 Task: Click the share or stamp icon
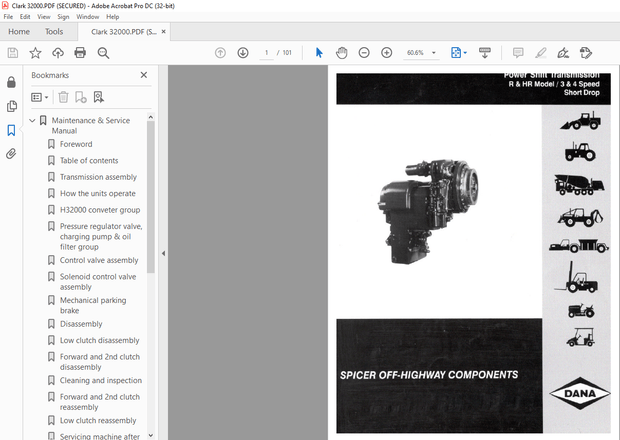pos(586,53)
